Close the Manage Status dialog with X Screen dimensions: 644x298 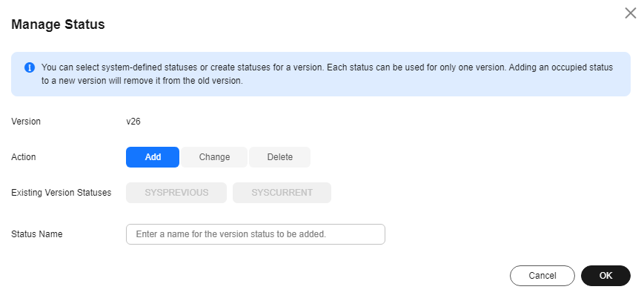[x=630, y=13]
